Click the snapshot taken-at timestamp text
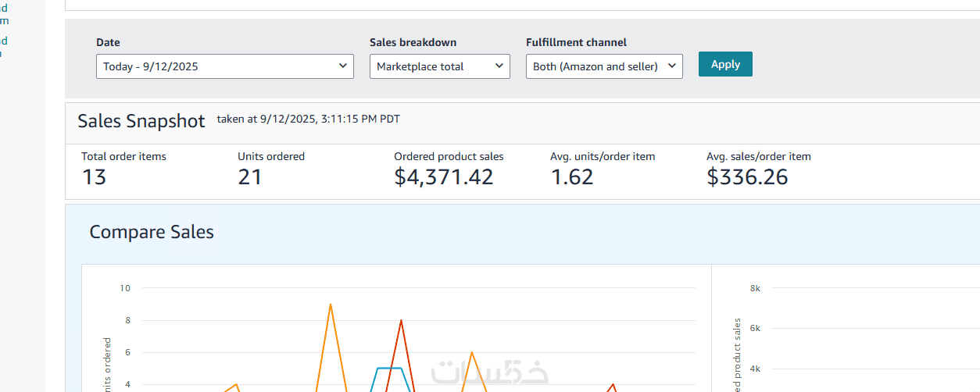This screenshot has height=392, width=980. [x=309, y=119]
